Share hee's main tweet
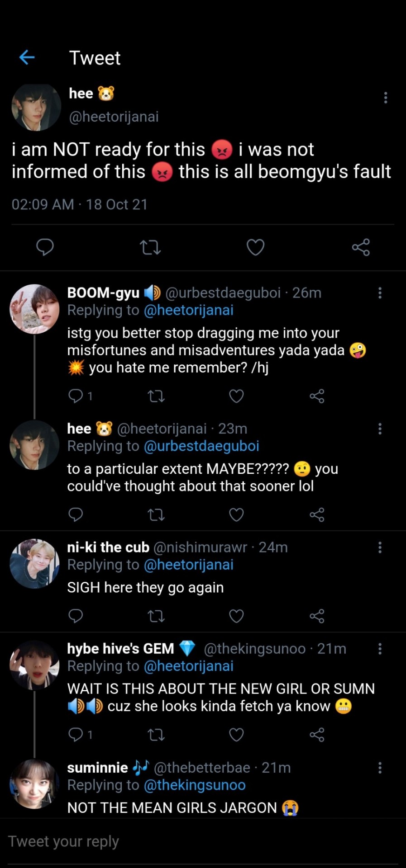The width and height of the screenshot is (406, 868). [361, 247]
